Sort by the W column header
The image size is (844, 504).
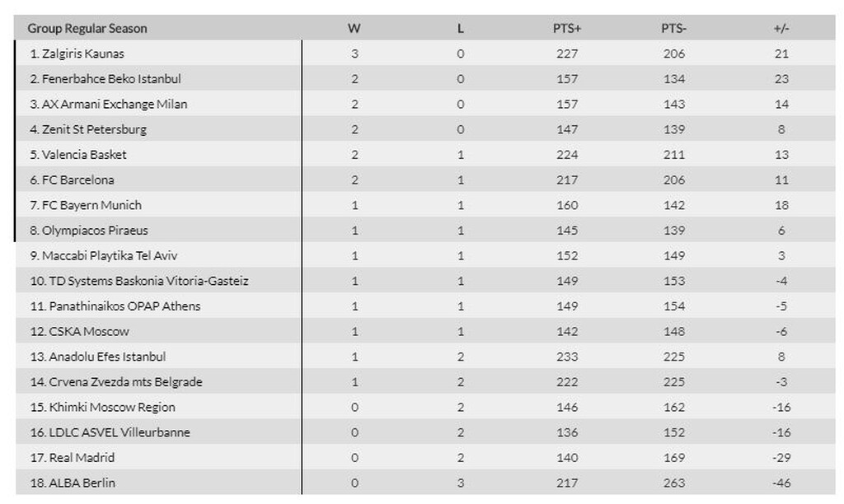pos(354,28)
